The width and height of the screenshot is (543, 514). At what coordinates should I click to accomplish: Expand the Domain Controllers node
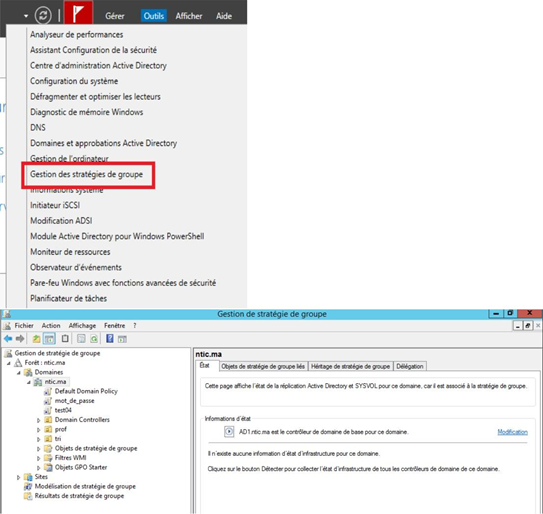(39, 420)
